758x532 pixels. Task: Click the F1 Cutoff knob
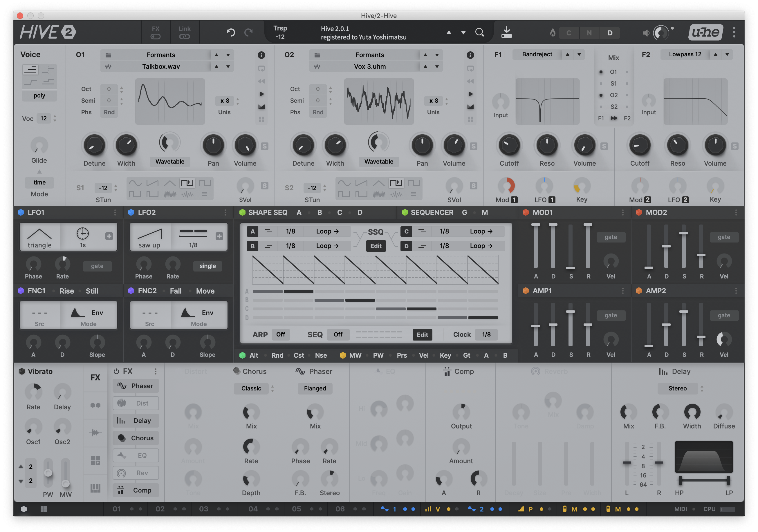pos(509,145)
